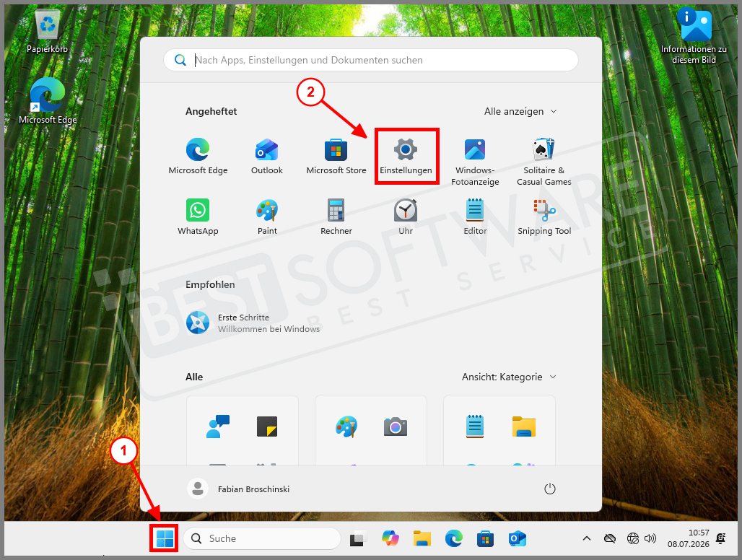This screenshot has width=742, height=560.
Task: Open the clock showing 10:57 and 08.07.2026
Action: click(x=689, y=538)
